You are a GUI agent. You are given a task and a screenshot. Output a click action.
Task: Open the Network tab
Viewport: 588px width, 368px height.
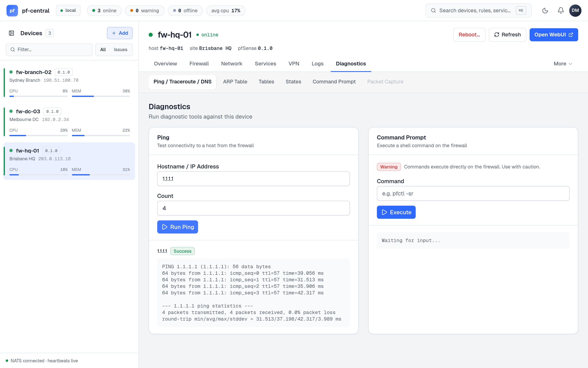pos(232,64)
